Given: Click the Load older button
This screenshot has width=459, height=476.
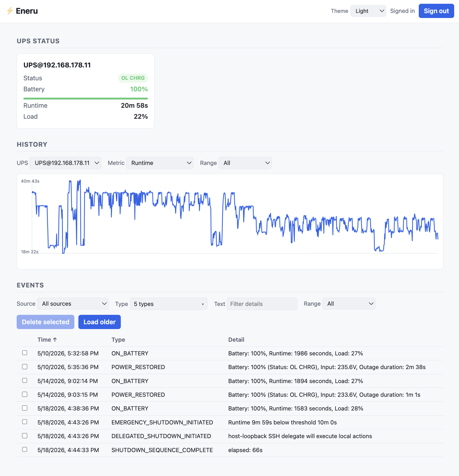Looking at the screenshot, I should click(100, 322).
